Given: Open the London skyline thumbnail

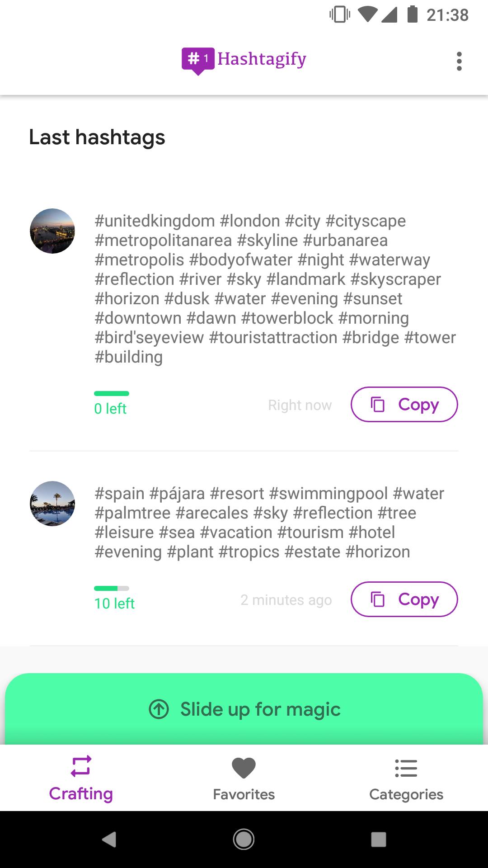Looking at the screenshot, I should [52, 231].
